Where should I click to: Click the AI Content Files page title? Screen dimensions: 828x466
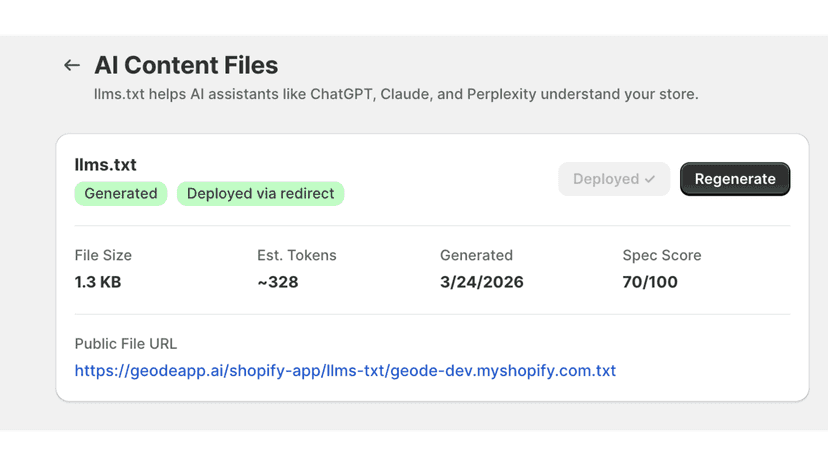point(186,66)
